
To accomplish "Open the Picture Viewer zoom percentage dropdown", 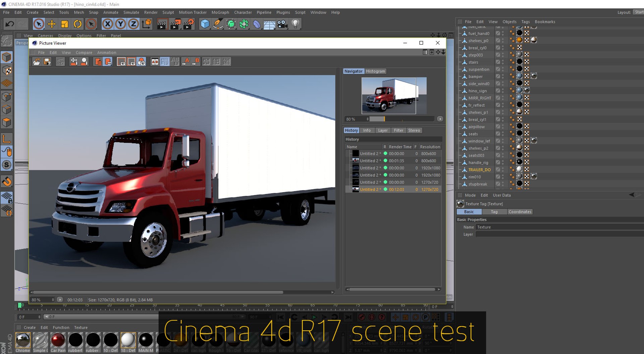I will (x=42, y=300).
